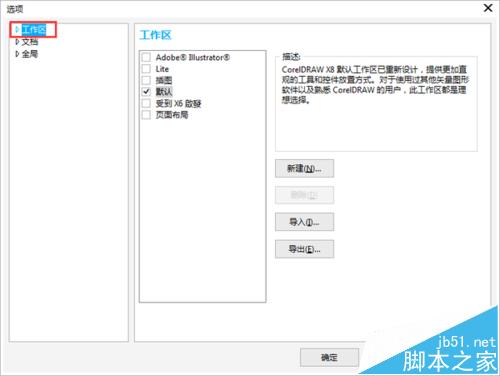
Task: Select the 受到 X6 启发 workspace label
Action: click(x=178, y=103)
